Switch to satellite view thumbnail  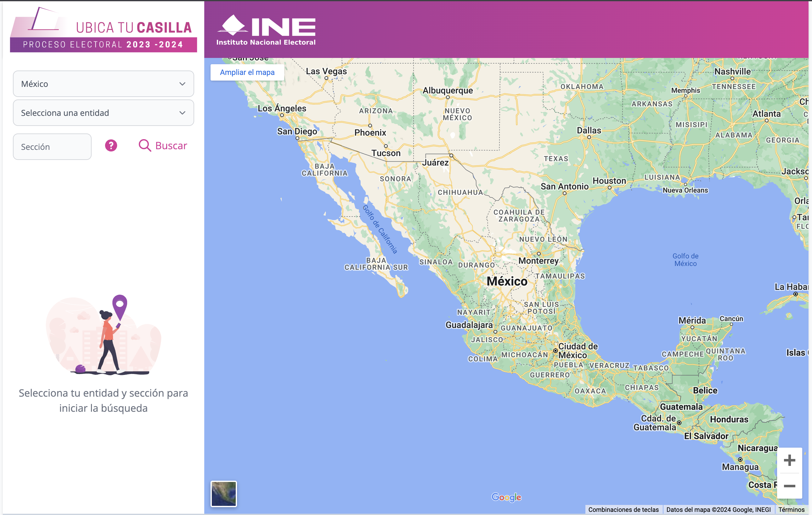coord(223,494)
